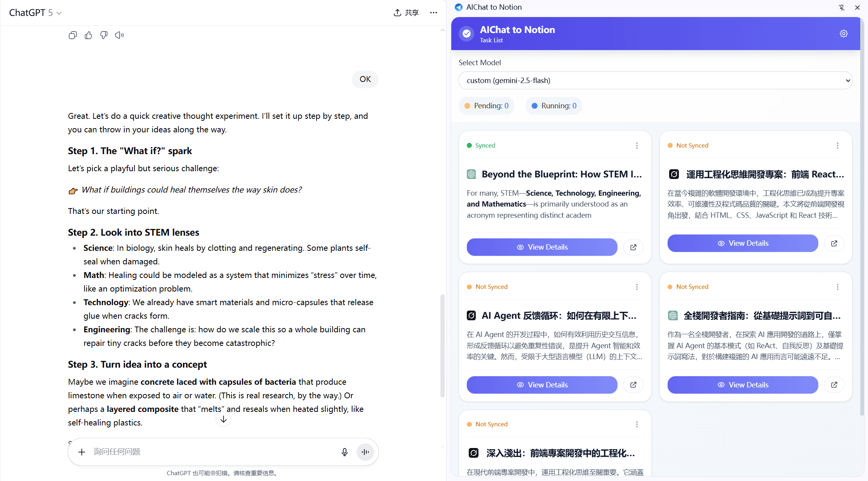The width and height of the screenshot is (868, 481).
Task: Open the ChatGPT 5 model selector
Action: coord(35,13)
